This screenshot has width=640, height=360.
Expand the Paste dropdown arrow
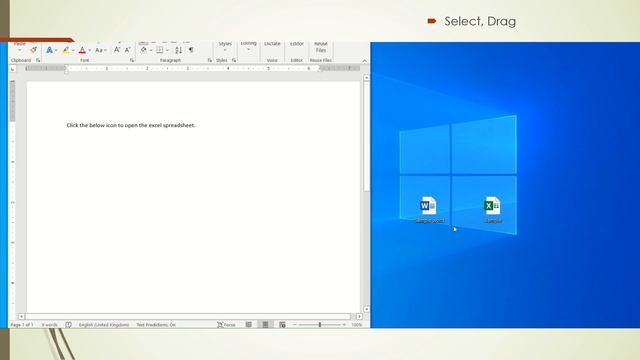(20, 50)
